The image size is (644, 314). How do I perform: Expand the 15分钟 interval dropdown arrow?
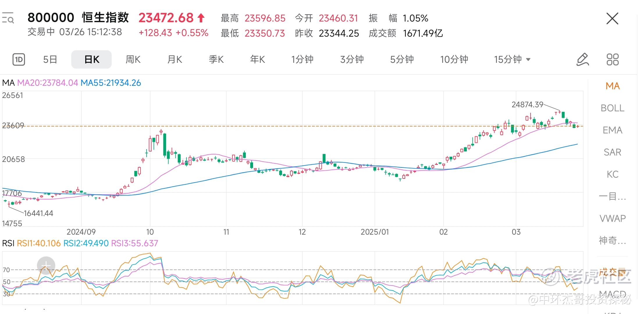tap(528, 60)
